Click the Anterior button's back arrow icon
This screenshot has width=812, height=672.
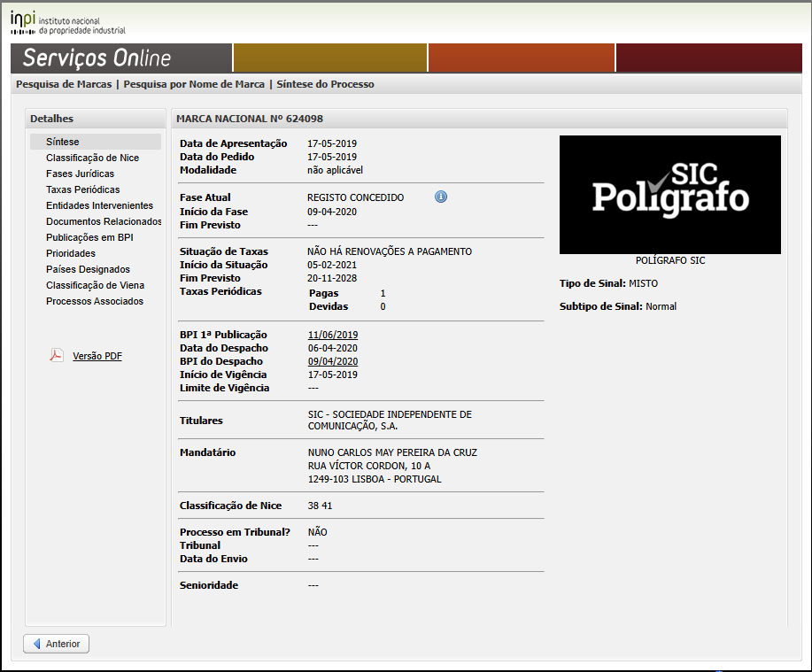[36, 644]
